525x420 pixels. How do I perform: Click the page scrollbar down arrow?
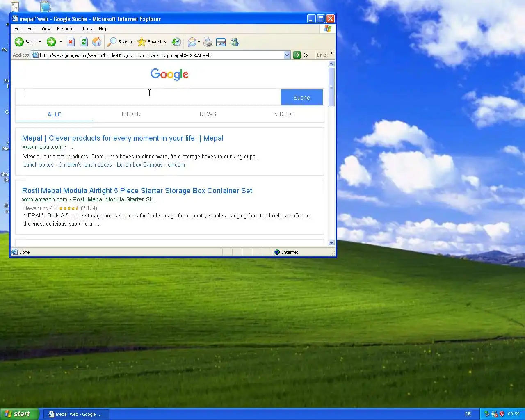[x=331, y=243]
